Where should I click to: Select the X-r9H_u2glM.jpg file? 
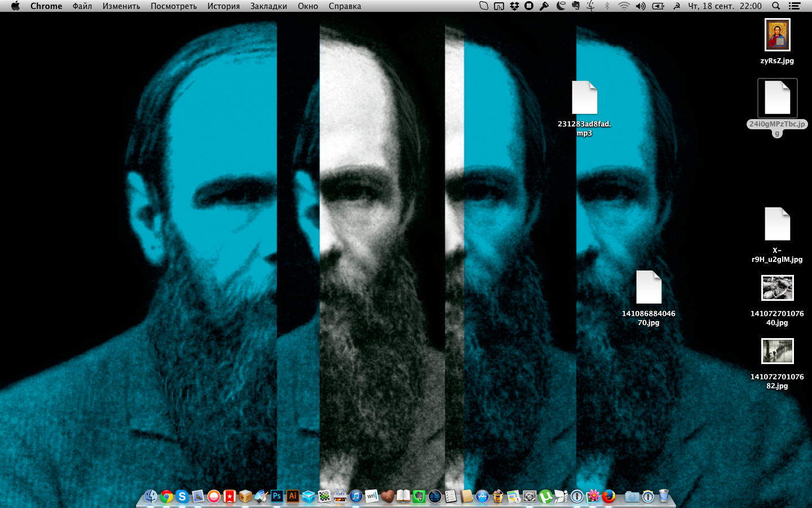point(777,224)
